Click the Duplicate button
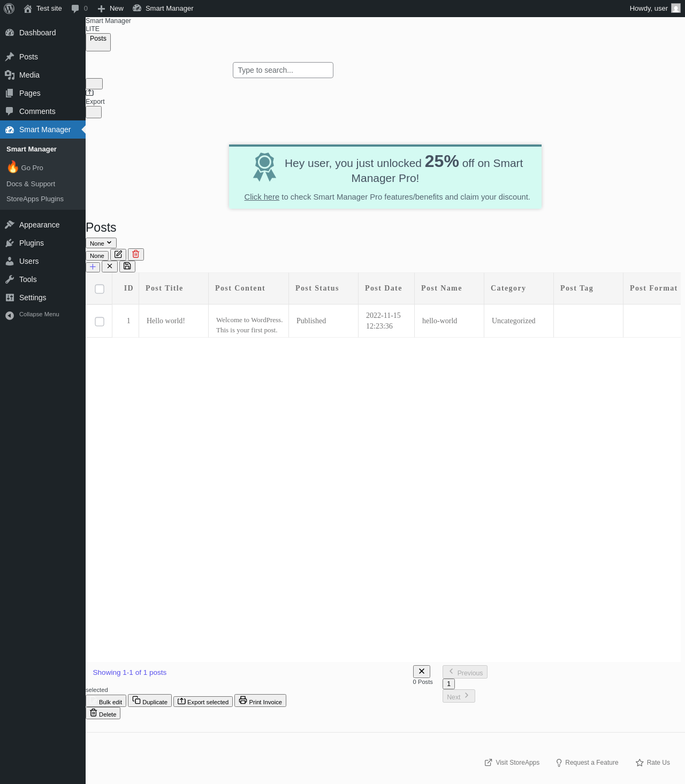 (x=150, y=701)
